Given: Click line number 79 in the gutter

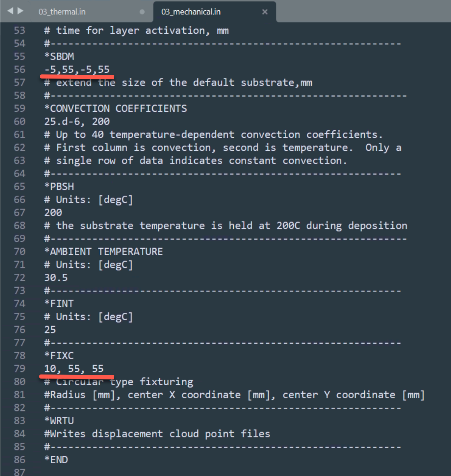Looking at the screenshot, I should (19, 369).
